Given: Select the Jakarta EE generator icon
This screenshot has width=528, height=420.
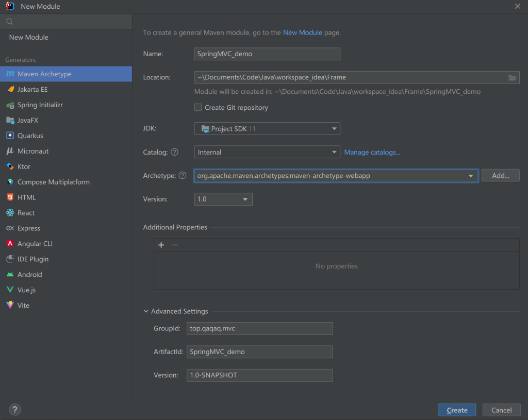Looking at the screenshot, I should (10, 89).
